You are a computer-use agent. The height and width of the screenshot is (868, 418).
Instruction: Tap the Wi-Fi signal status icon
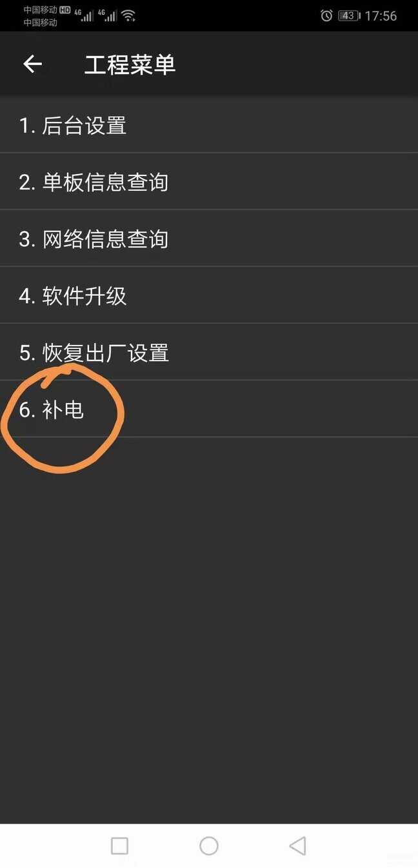point(128,15)
